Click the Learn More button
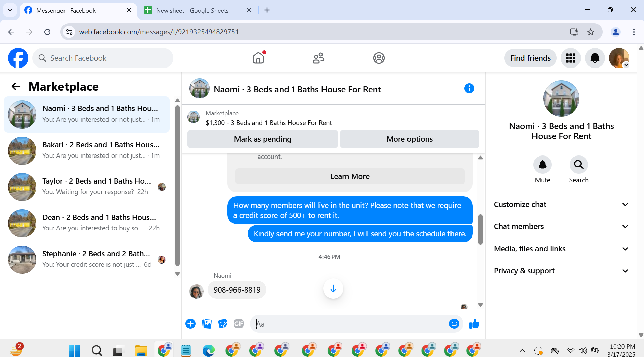Image resolution: width=644 pixels, height=357 pixels. coord(350,176)
